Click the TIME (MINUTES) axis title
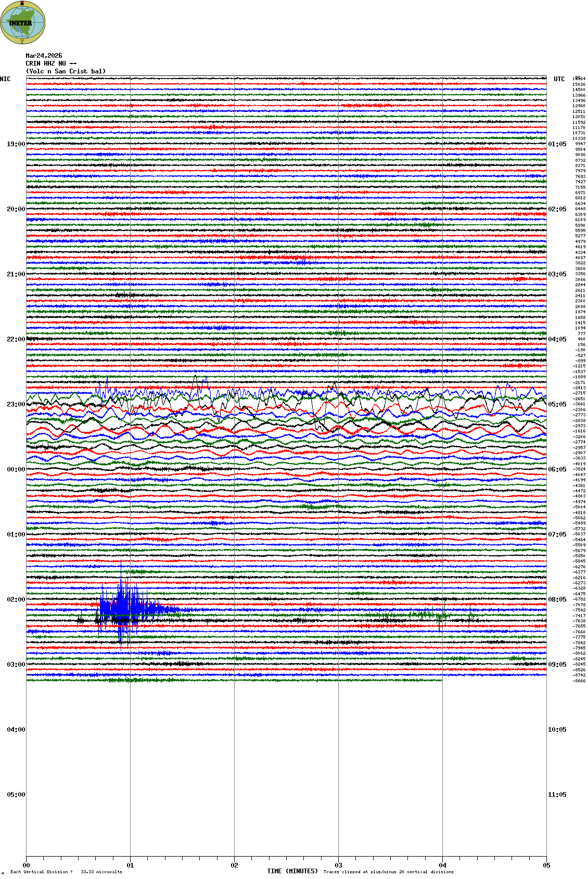The height and width of the screenshot is (879, 588). (292, 871)
